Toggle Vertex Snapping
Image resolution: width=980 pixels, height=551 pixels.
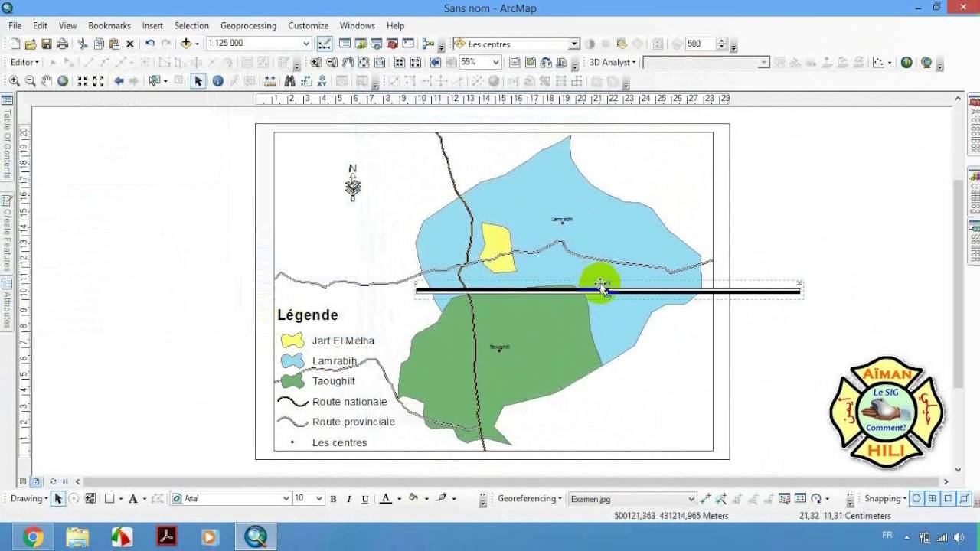[948, 499]
